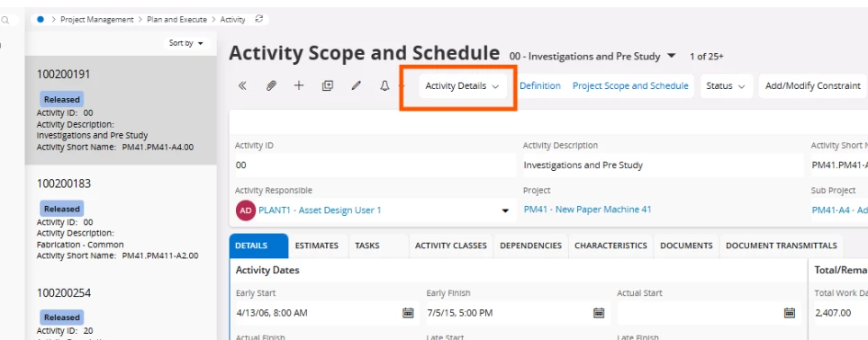Open the PM41 - New Paper Machine 41 project link
Image resolution: width=868 pixels, height=340 pixels.
click(x=587, y=210)
